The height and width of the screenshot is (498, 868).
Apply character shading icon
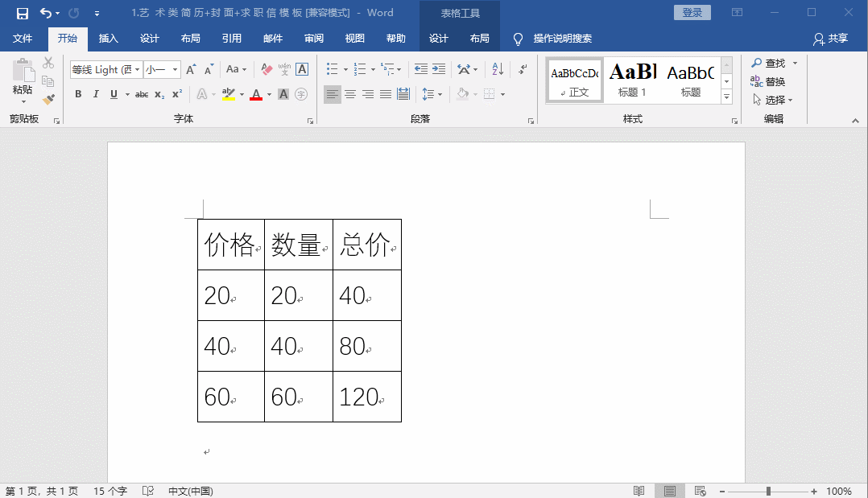coord(283,94)
